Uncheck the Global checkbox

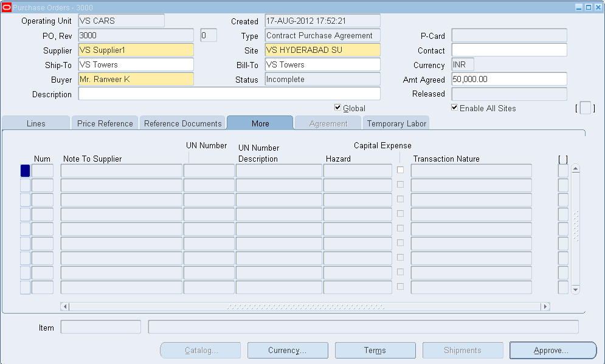pyautogui.click(x=337, y=108)
